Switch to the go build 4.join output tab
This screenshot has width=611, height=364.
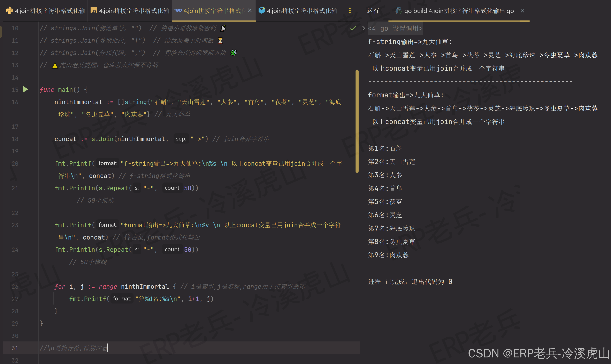tap(459, 10)
